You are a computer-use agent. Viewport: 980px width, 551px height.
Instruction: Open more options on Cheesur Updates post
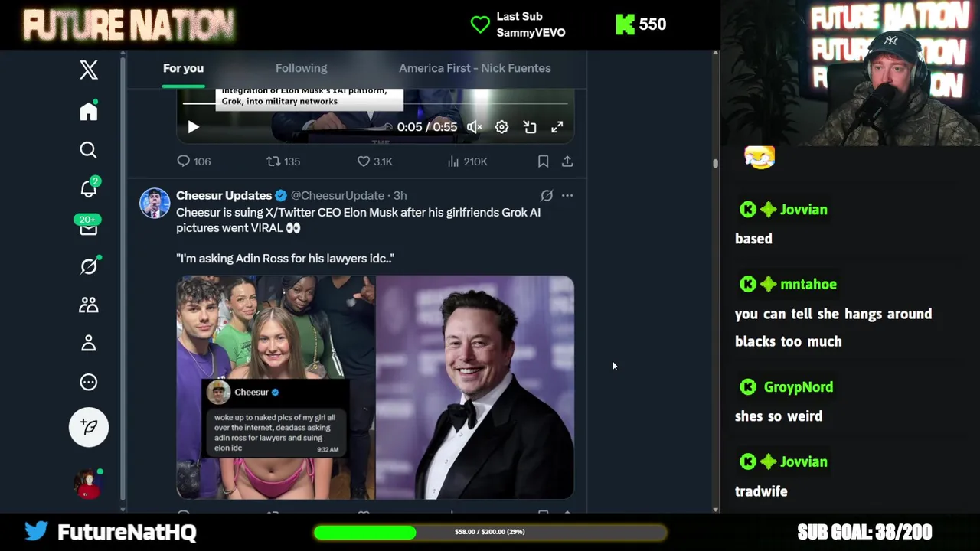(567, 196)
